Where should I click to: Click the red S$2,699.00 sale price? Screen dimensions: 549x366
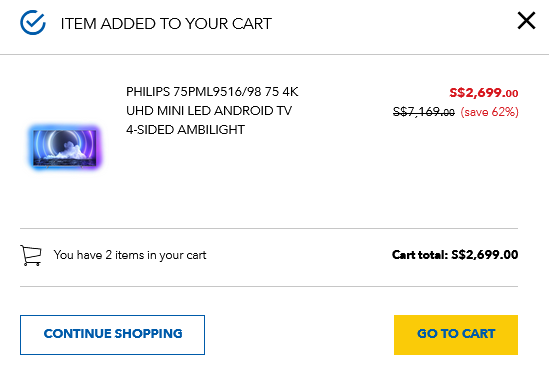tap(484, 93)
